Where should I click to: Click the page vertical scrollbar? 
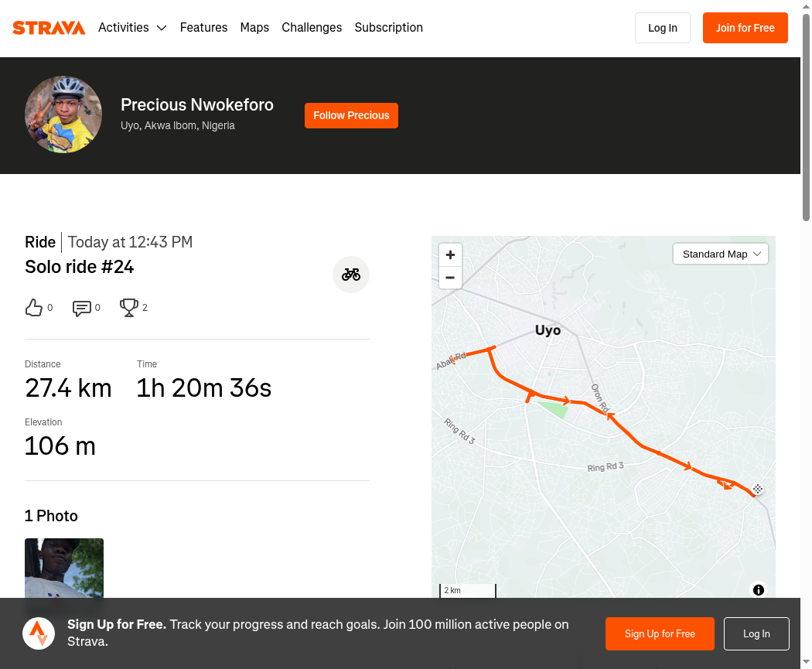[806, 117]
